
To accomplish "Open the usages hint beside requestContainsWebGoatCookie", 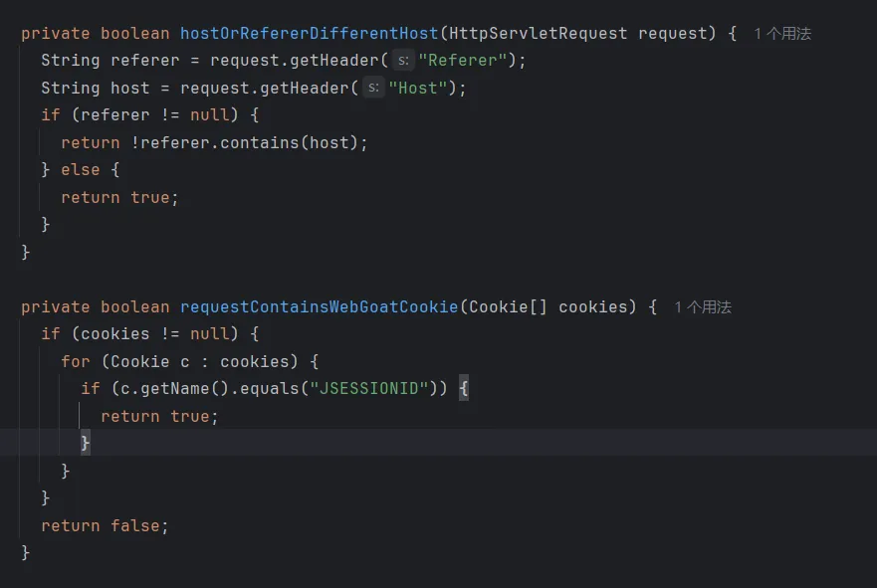I will [x=703, y=307].
